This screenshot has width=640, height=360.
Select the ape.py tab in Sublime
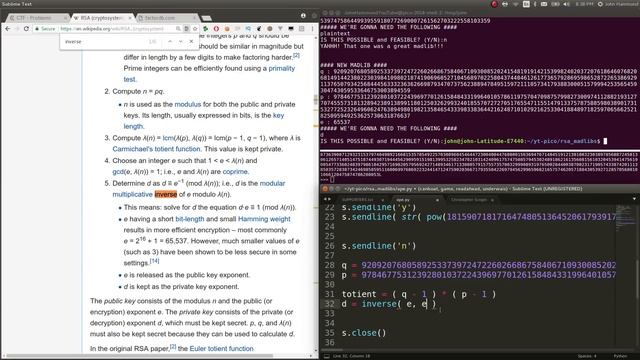(415, 200)
